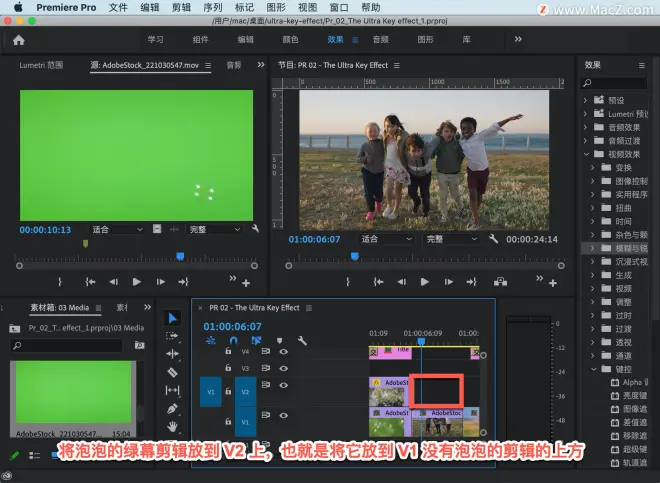The height and width of the screenshot is (483, 660).
Task: Open the Lumetri 范围 panel tab
Action: tap(41, 65)
